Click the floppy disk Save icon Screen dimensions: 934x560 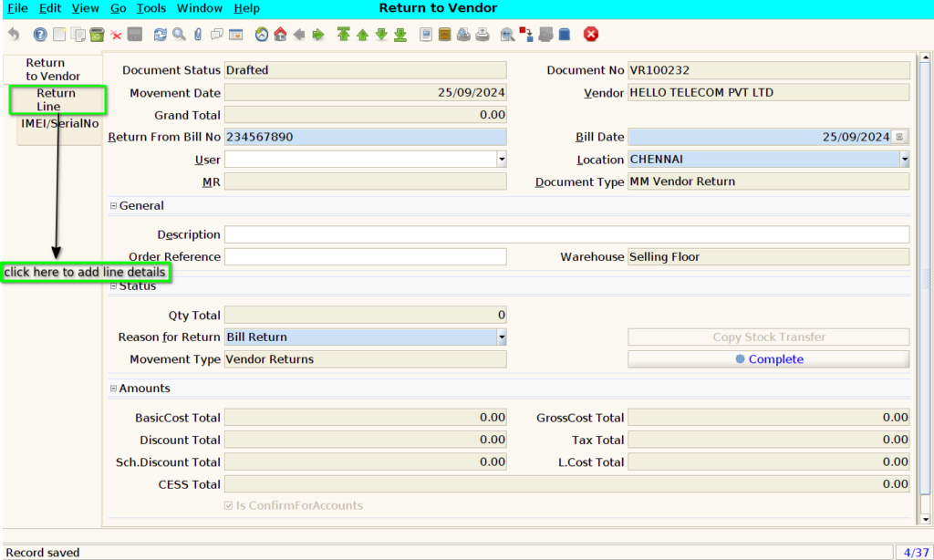point(135,35)
